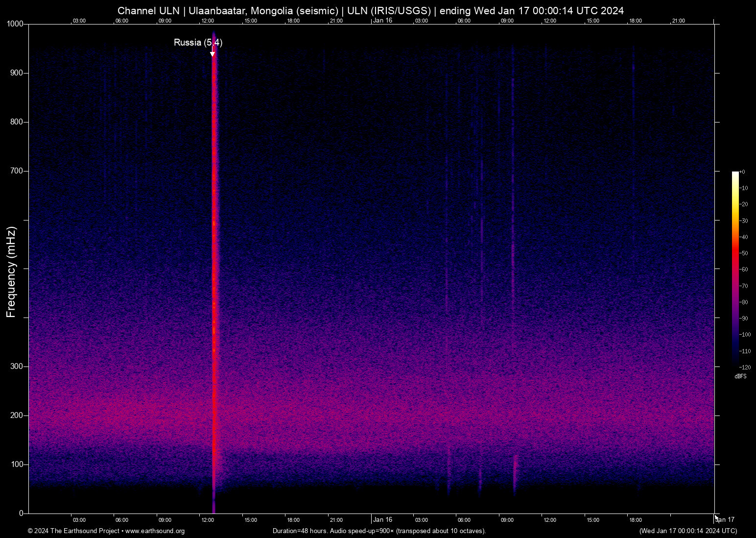
Task: Click the Wed Jan 17 timestamp at bottom right
Action: click(x=687, y=531)
